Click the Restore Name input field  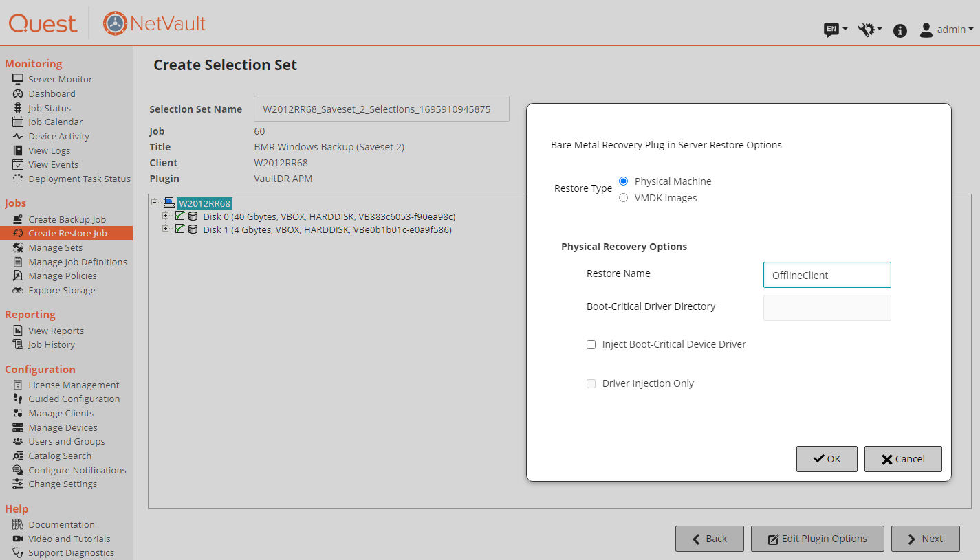pyautogui.click(x=827, y=275)
